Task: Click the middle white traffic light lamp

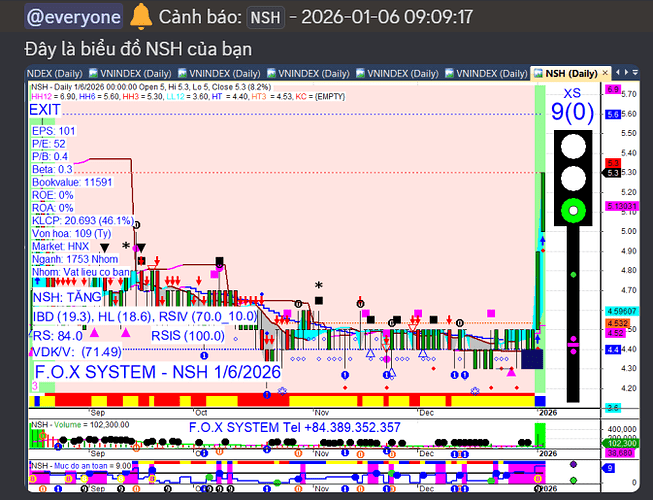Action: pos(573,178)
